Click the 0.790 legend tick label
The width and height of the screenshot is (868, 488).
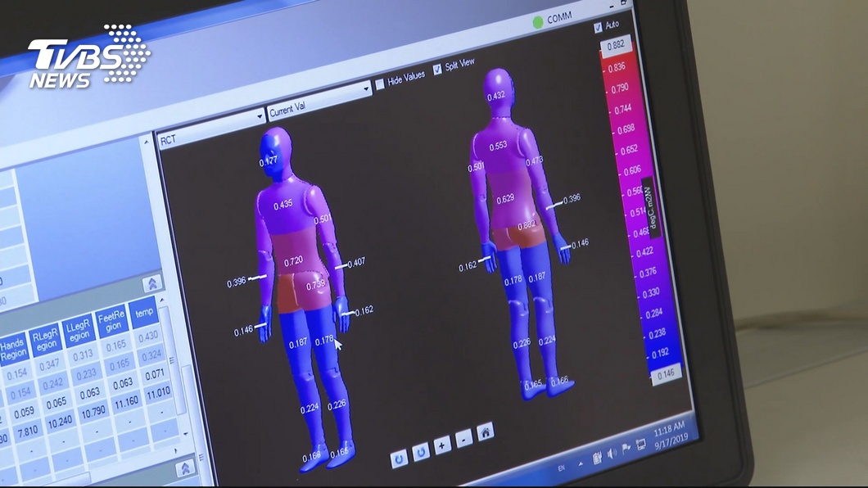(x=619, y=88)
